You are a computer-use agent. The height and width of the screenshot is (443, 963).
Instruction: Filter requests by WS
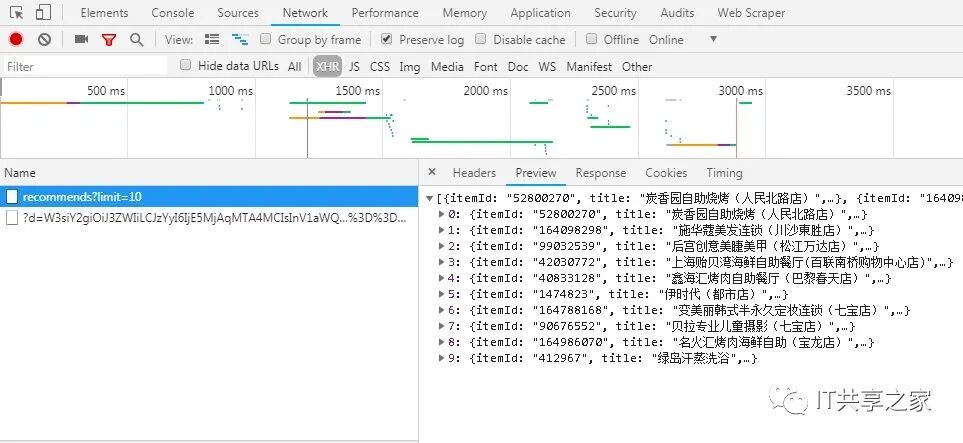(x=547, y=66)
